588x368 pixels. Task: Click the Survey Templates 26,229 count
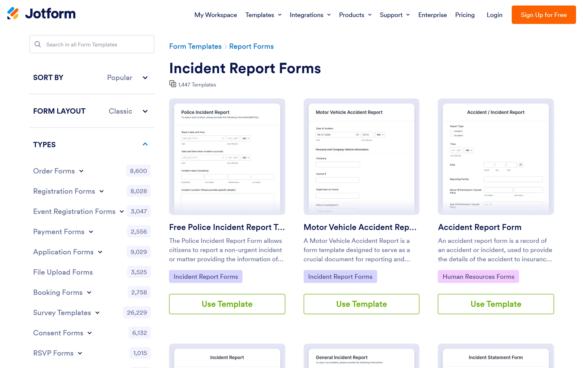137,313
